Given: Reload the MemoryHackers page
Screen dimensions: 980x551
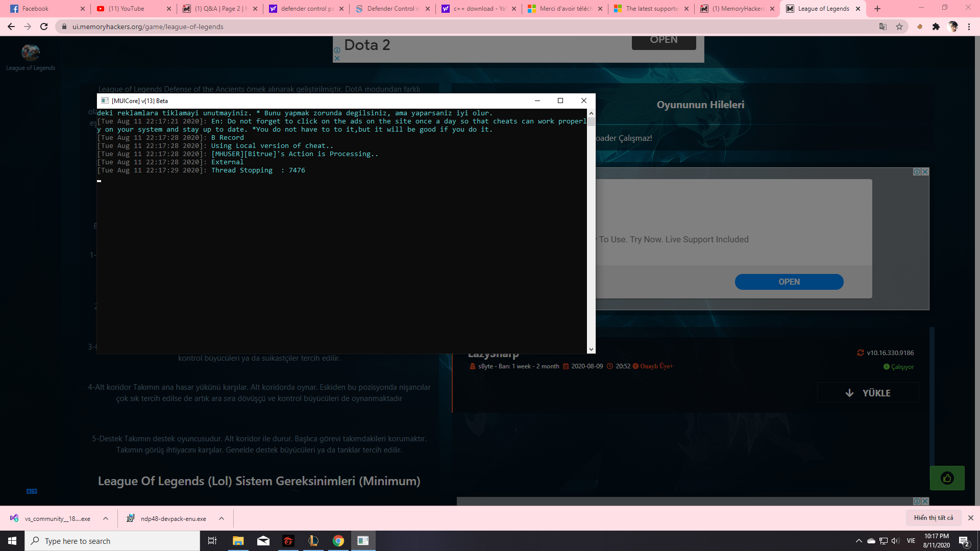Looking at the screenshot, I should 44,27.
